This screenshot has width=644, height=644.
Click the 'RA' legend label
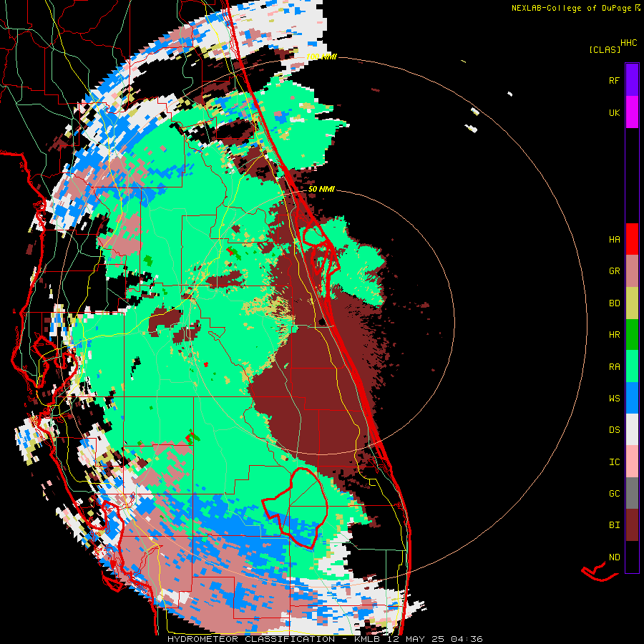[x=614, y=367]
